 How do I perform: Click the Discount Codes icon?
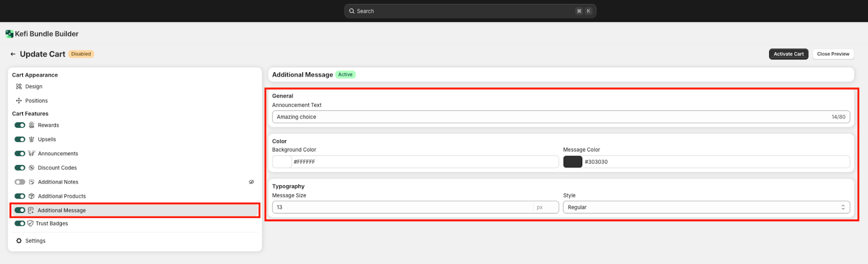tap(31, 168)
